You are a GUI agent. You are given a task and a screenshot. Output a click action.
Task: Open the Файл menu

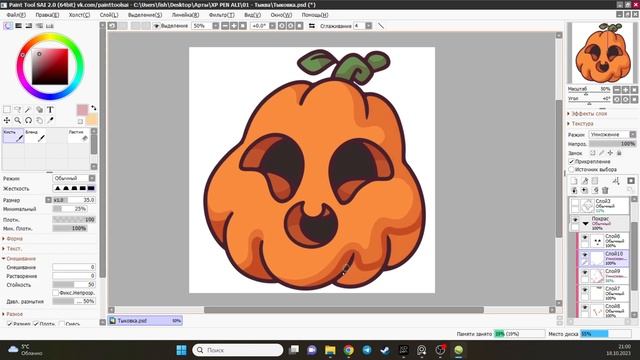pos(16,15)
